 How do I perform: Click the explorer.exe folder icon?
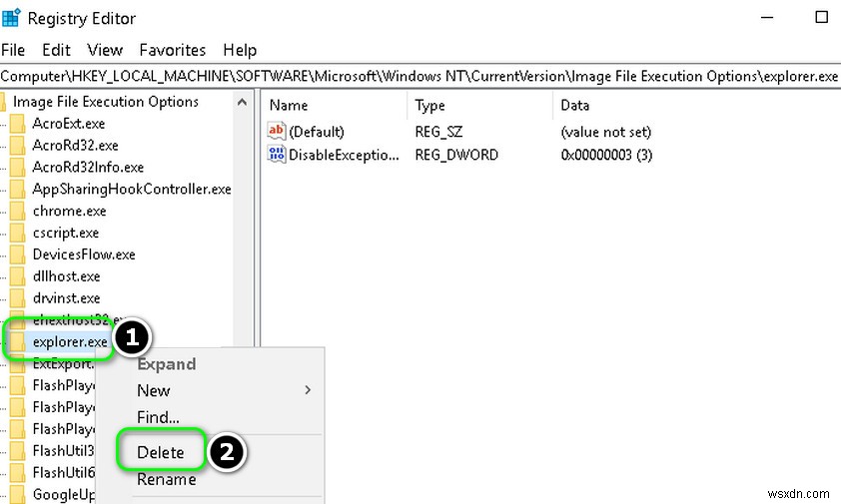[x=18, y=342]
